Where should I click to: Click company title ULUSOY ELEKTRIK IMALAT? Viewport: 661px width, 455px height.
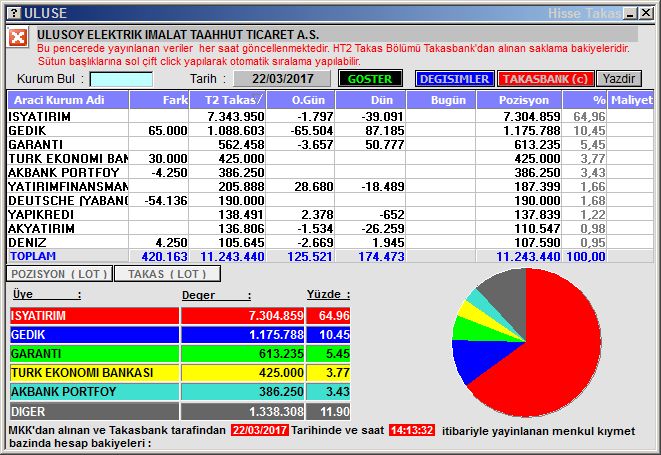[x=178, y=34]
